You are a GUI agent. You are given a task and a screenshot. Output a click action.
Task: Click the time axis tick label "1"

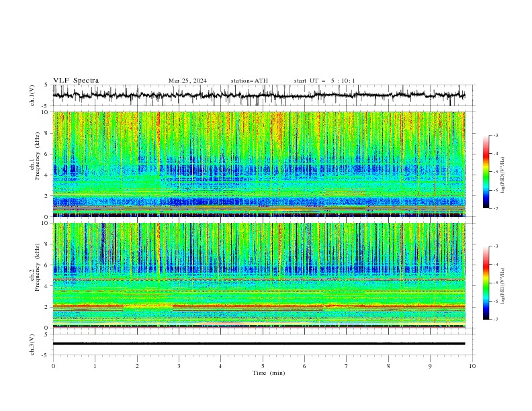click(95, 366)
